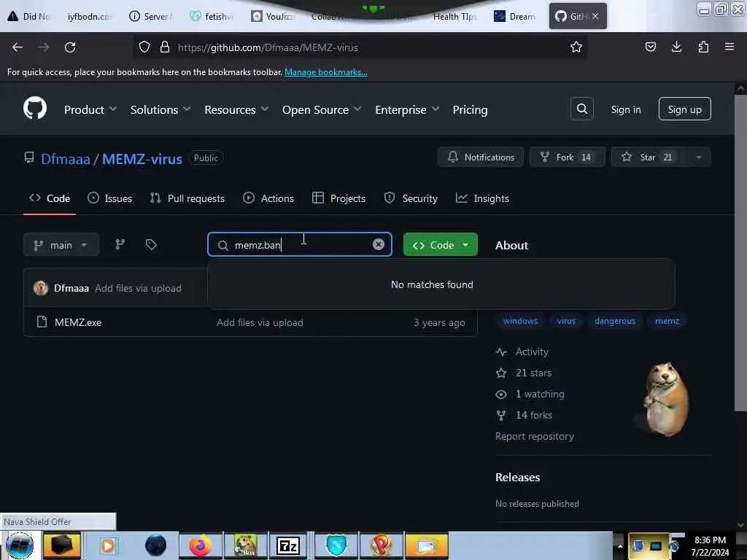The width and height of the screenshot is (747, 560).
Task: Click the Sign up button
Action: tap(684, 109)
